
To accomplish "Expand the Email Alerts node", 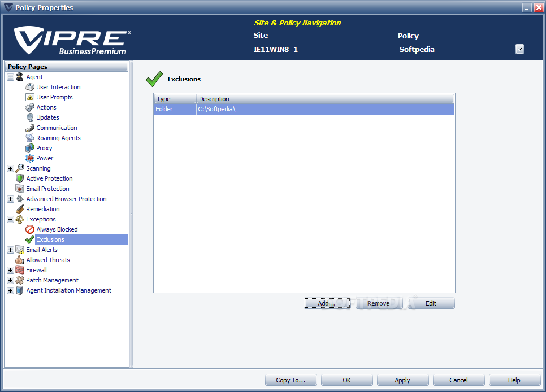I will point(10,250).
